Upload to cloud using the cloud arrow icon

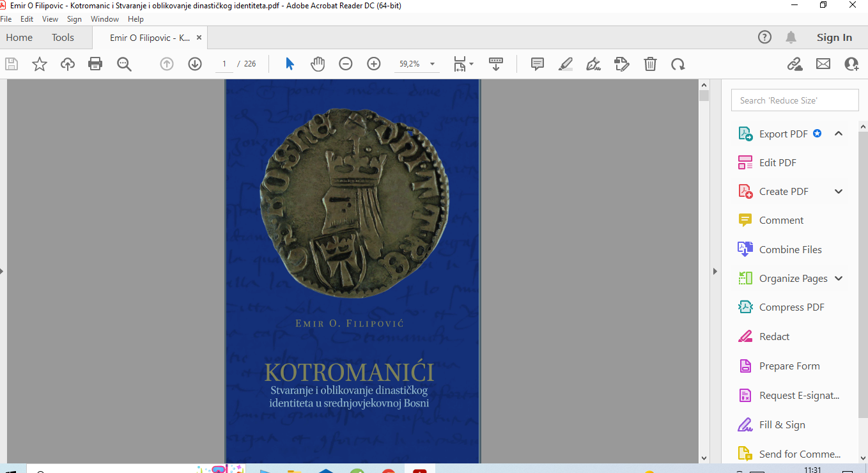click(68, 64)
